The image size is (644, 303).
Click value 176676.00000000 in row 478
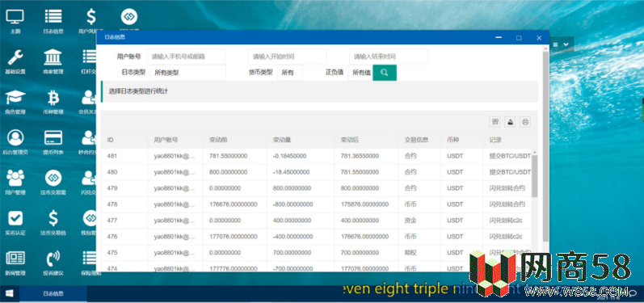click(234, 204)
